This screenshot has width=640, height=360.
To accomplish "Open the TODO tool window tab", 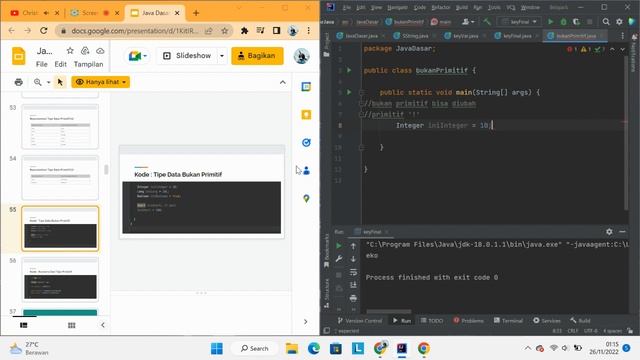I will coord(432,321).
